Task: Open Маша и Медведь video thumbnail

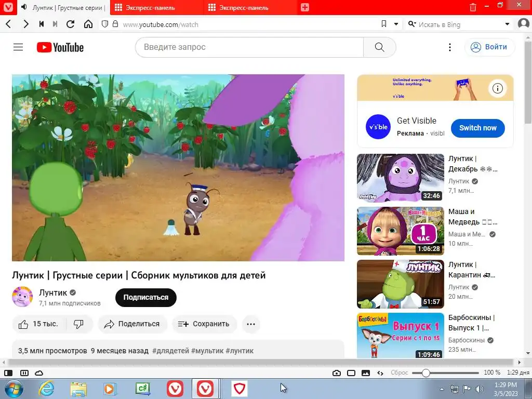Action: 401,231
